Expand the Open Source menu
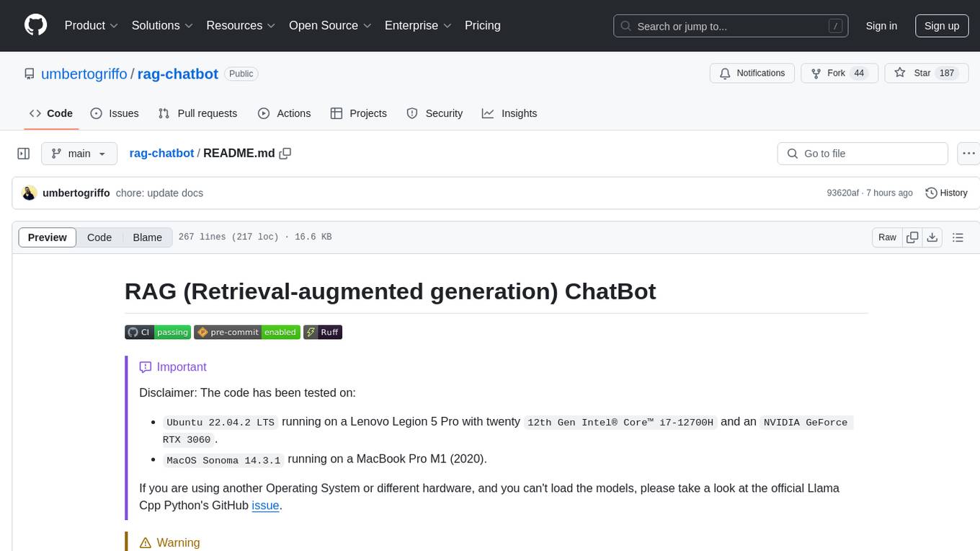 click(x=330, y=25)
